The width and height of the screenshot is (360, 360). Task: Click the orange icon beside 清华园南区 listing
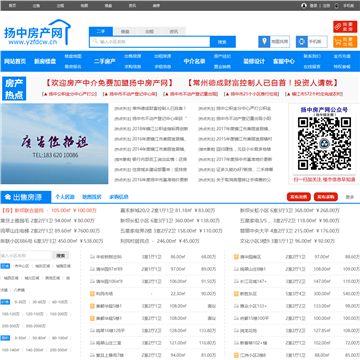236,257
